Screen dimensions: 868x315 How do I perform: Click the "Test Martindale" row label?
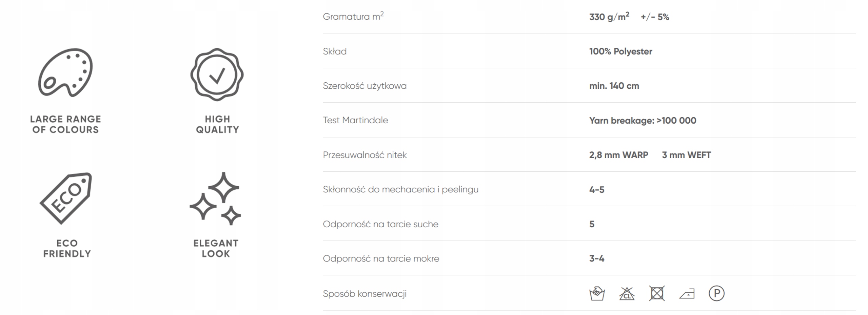355,120
